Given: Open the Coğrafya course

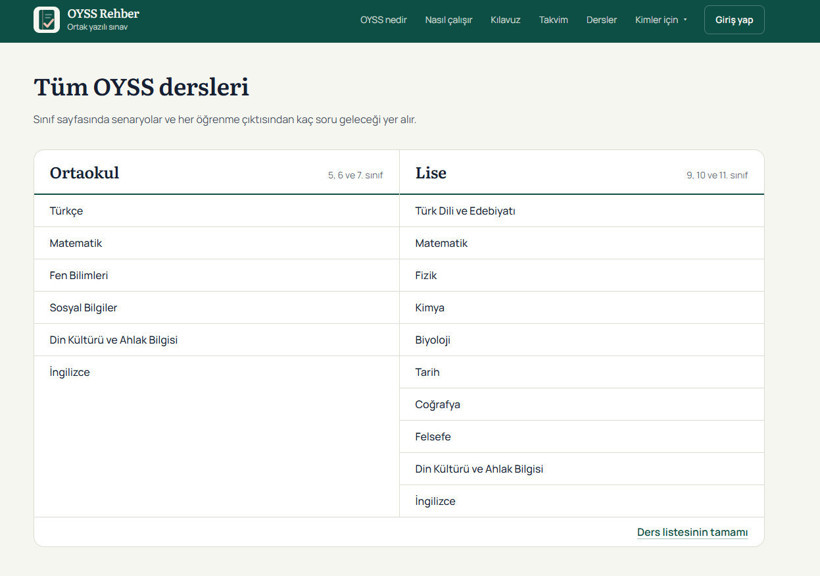Looking at the screenshot, I should click(x=582, y=404).
